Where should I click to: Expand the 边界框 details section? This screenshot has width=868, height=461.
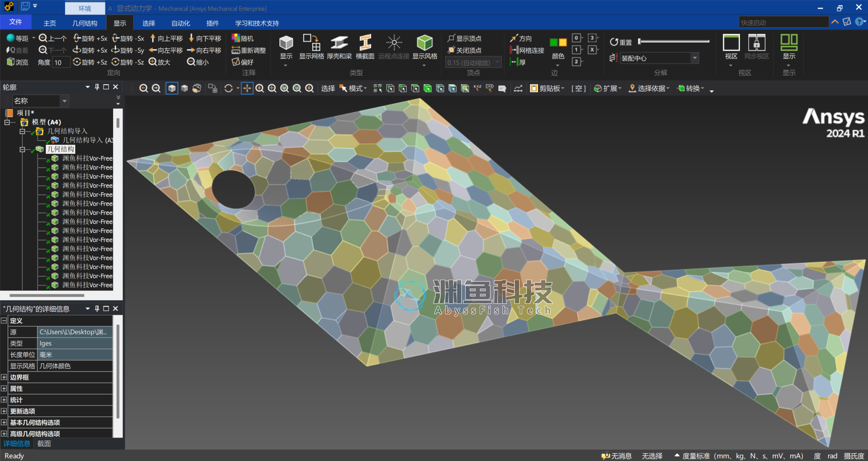click(x=4, y=377)
